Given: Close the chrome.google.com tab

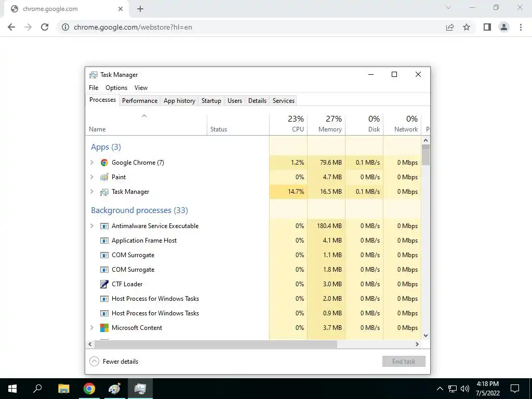Looking at the screenshot, I should (121, 9).
